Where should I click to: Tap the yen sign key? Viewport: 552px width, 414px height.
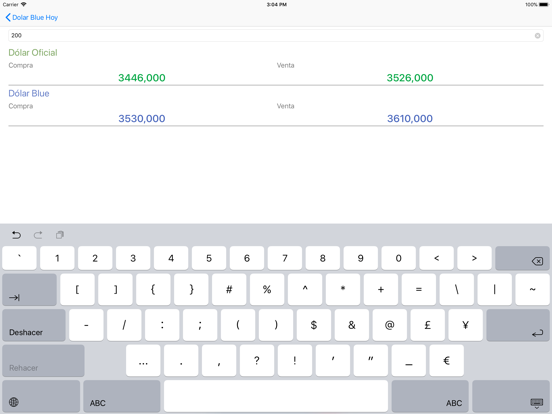tap(465, 325)
